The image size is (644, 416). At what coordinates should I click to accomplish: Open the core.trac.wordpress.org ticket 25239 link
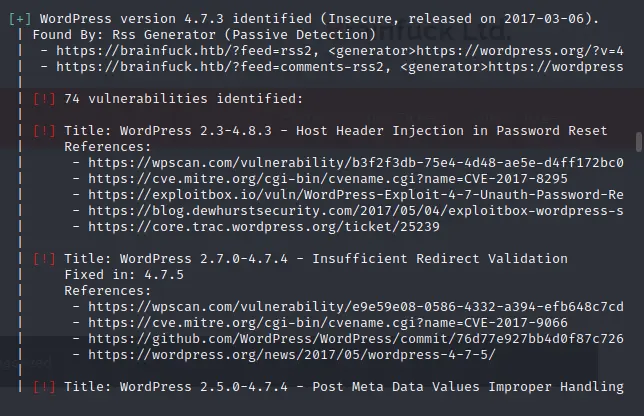264,227
